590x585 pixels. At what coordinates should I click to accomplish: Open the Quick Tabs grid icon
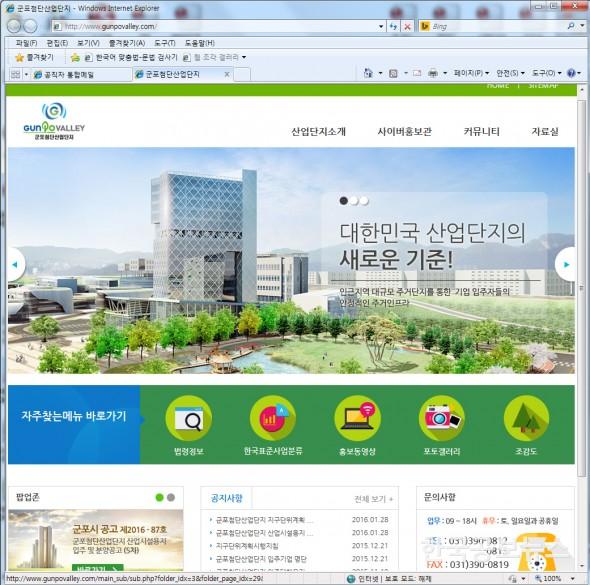pyautogui.click(x=15, y=74)
